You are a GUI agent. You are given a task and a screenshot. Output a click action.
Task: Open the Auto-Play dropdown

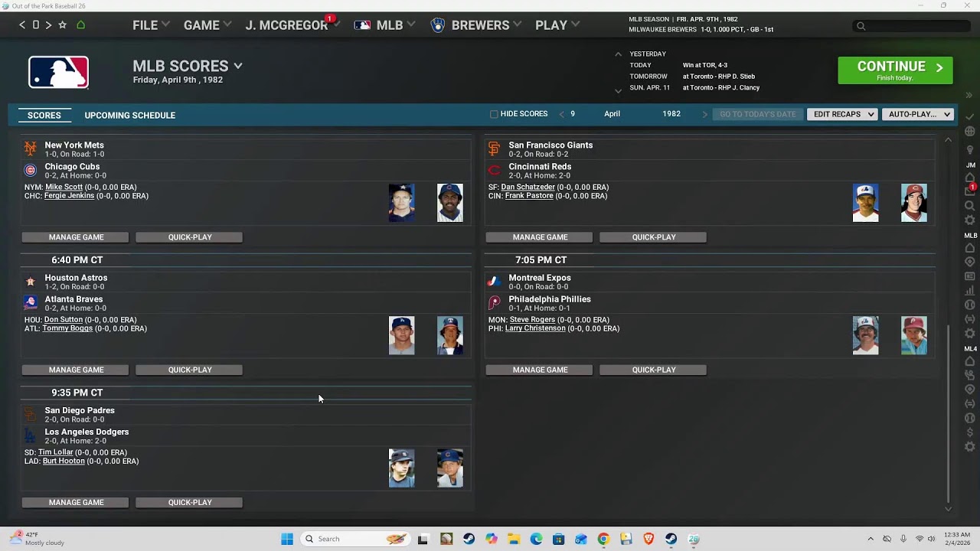[917, 114]
